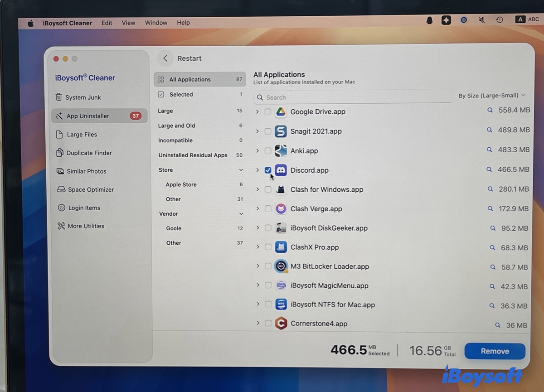Click the iBoysoft NTFS for Mac icon
Screen dimensions: 544x392
coord(281,305)
